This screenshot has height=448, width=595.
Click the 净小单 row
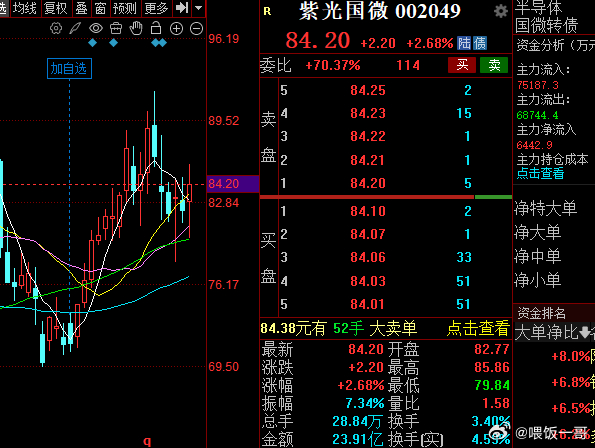[538, 280]
